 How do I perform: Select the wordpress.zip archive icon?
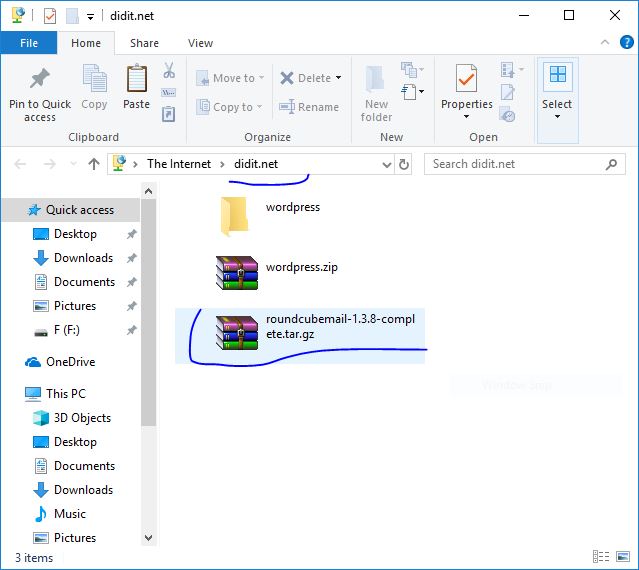(237, 273)
